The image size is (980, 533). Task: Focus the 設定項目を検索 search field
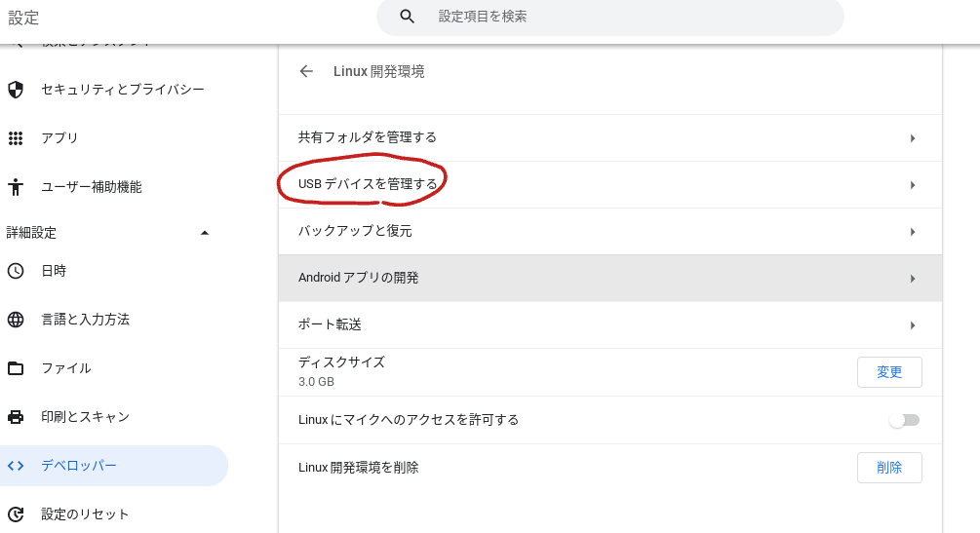coord(610,17)
